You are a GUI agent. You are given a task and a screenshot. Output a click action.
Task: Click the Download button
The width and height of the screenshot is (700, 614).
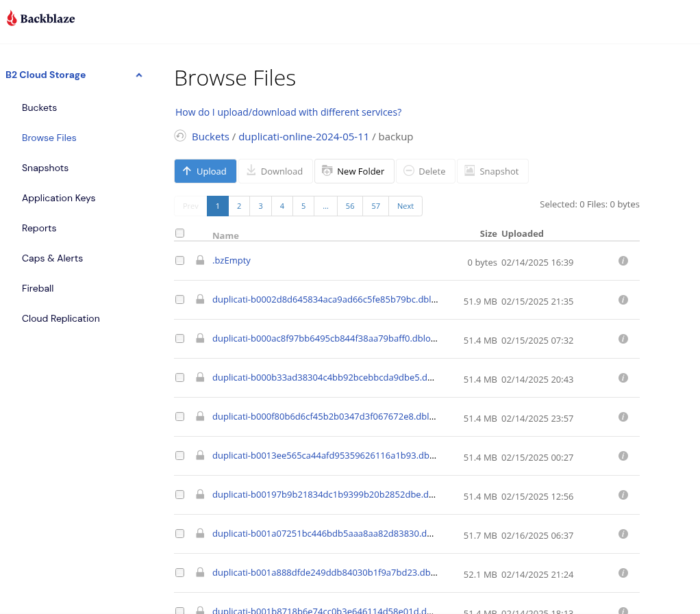coord(275,171)
